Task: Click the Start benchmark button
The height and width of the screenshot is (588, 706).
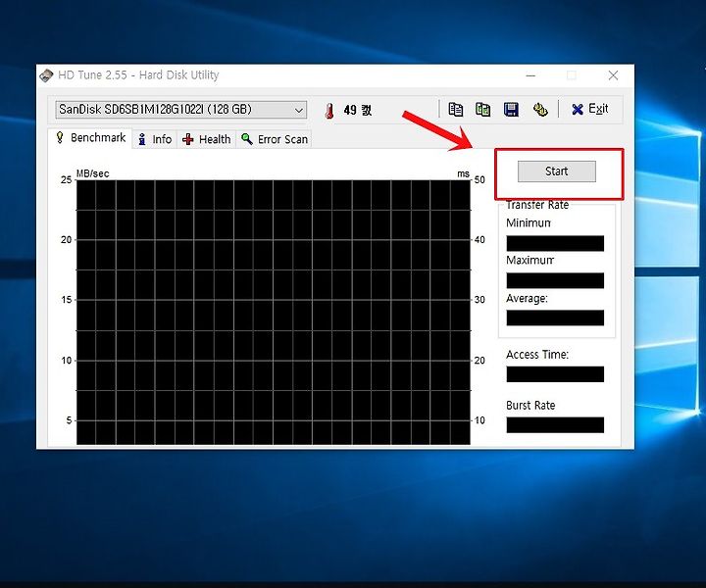Action: point(557,171)
